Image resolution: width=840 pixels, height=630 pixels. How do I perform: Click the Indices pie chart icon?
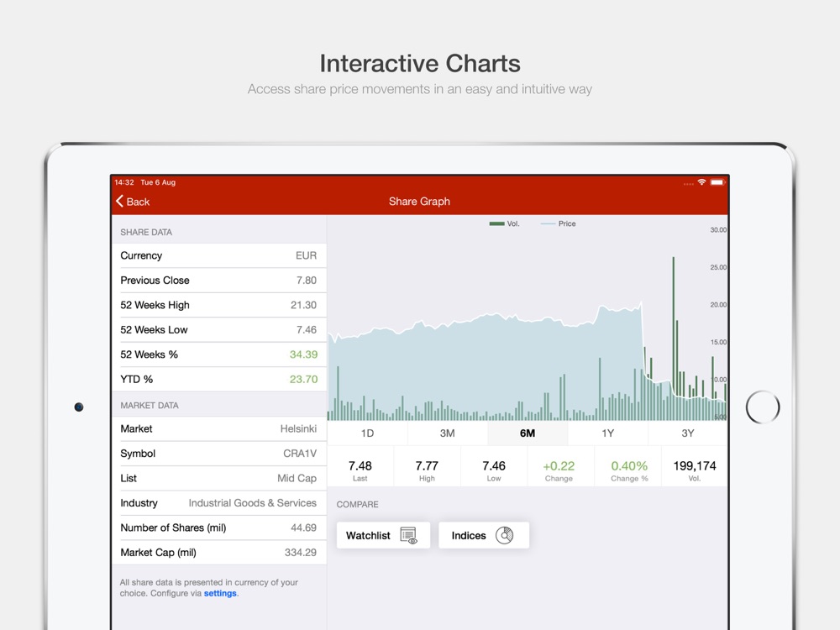pos(505,535)
